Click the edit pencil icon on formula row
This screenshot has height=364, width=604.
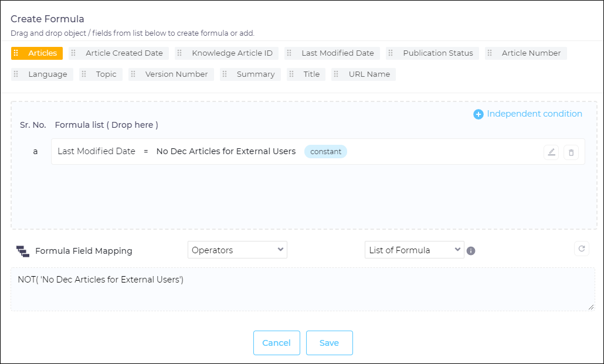(551, 152)
